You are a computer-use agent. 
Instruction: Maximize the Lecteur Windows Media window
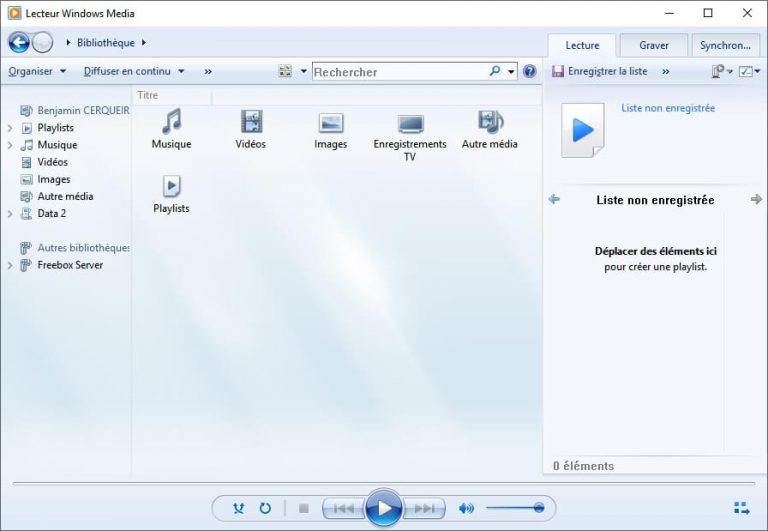(708, 13)
